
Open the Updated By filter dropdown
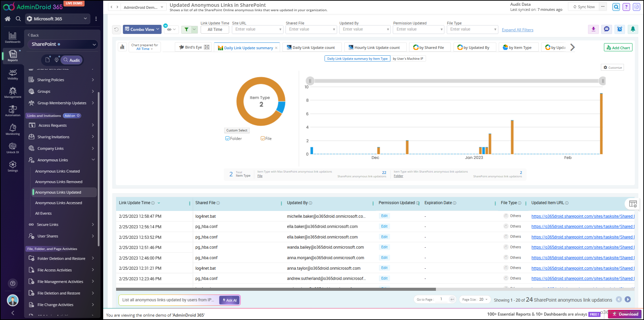click(x=365, y=30)
